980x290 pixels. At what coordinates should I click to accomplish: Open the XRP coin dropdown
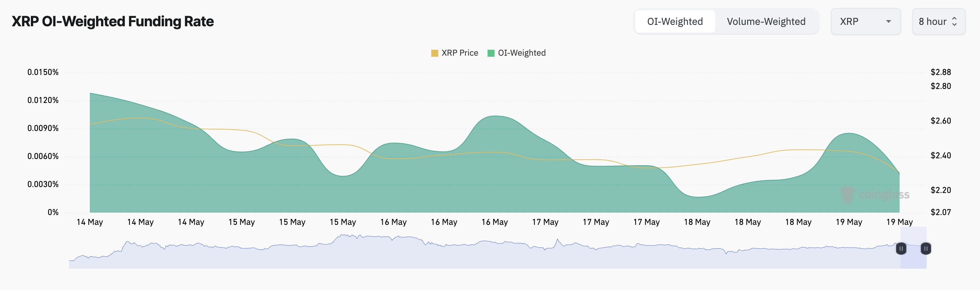click(x=866, y=21)
